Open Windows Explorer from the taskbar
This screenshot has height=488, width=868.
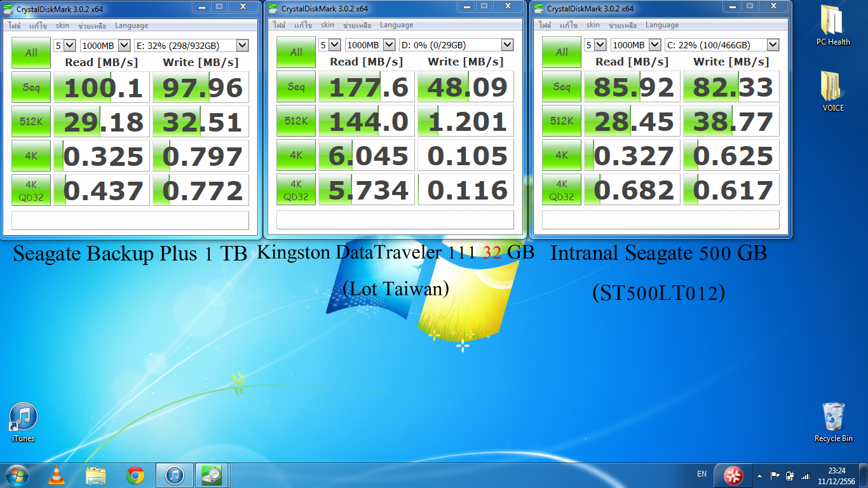click(96, 475)
